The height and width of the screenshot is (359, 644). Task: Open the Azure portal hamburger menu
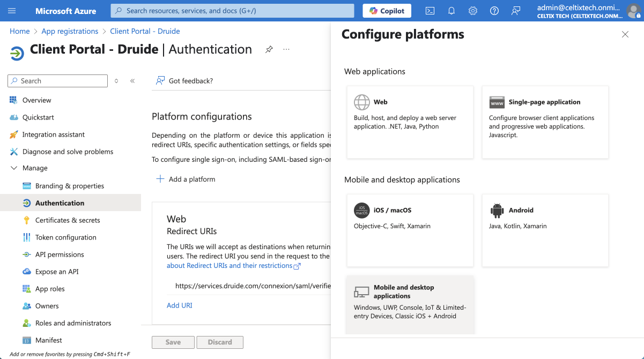coord(12,11)
